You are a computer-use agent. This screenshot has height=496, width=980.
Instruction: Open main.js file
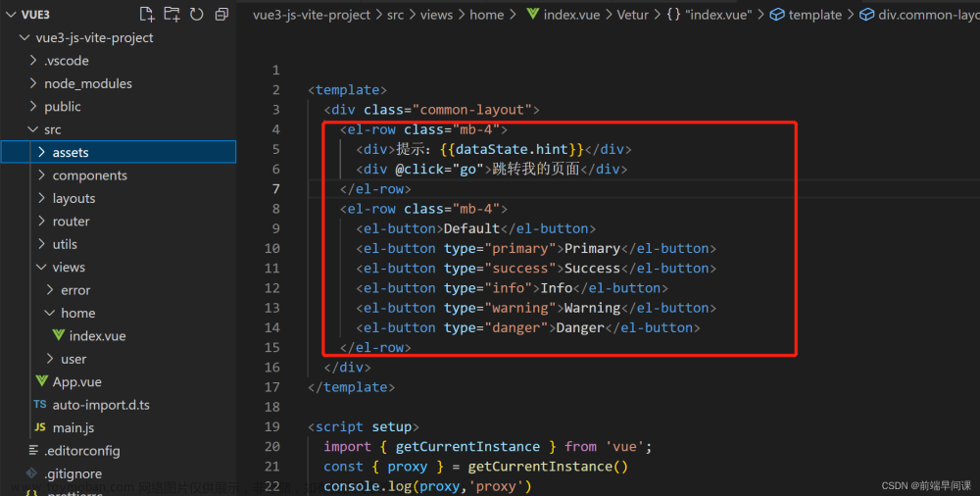(73, 427)
